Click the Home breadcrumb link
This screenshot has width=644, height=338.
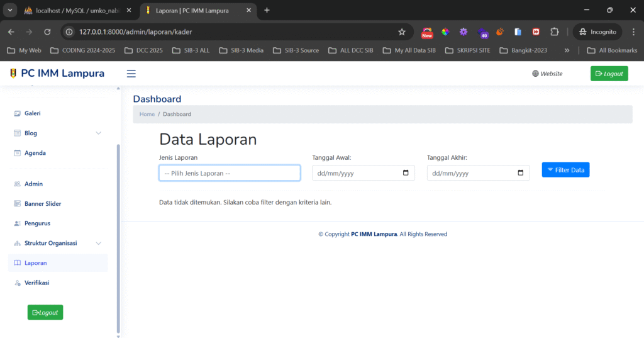(147, 114)
